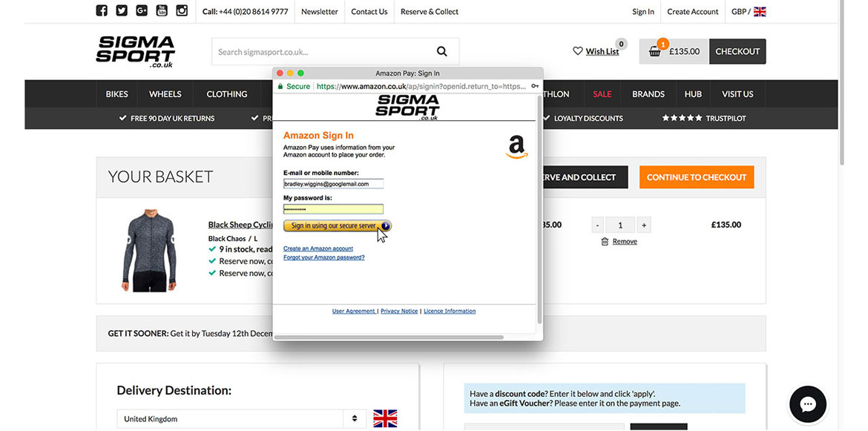This screenshot has width=868, height=431.
Task: Open the BRANDS menu
Action: [648, 94]
